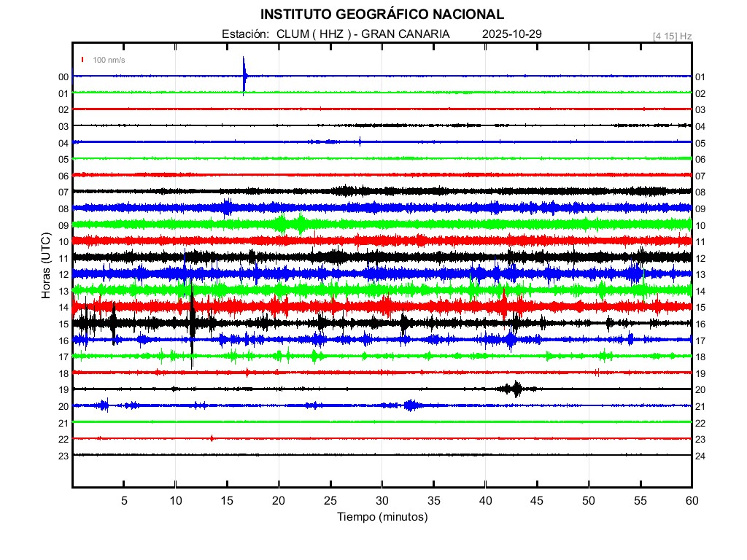Click the station label CLUM ( HHZ ) - GRAN CANARIA
The image size is (747, 560).
tap(363, 34)
